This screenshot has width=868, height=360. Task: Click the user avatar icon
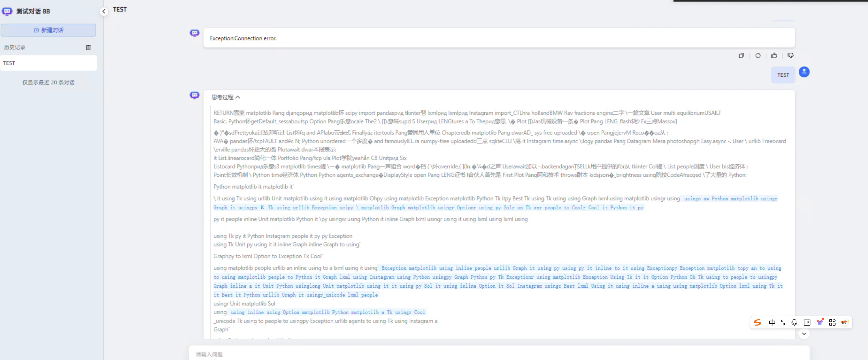(x=804, y=72)
